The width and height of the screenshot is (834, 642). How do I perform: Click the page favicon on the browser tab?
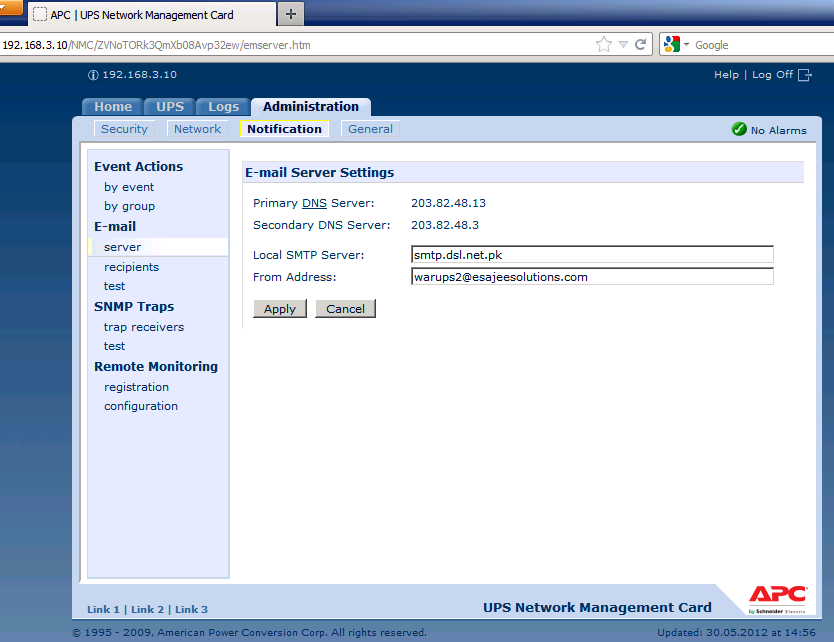click(x=40, y=14)
